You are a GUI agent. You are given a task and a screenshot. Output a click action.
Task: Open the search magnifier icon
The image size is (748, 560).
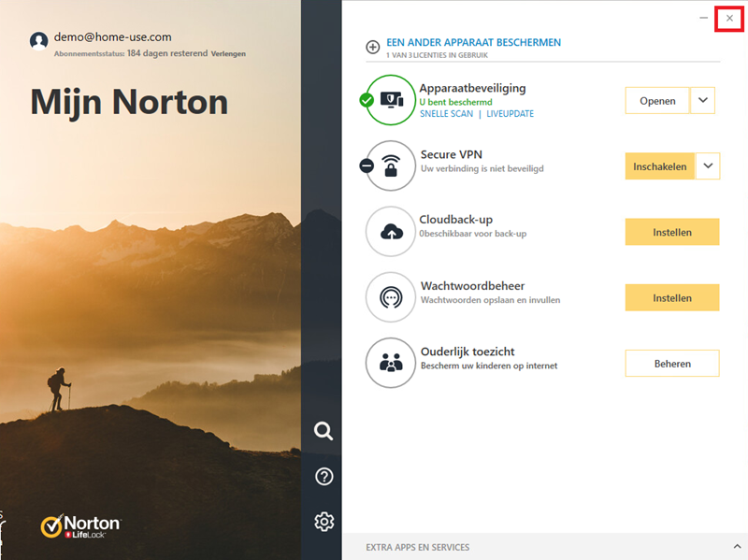324,431
